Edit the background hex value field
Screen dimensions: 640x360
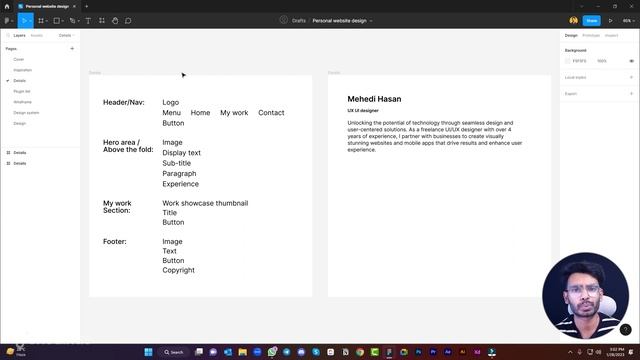tap(580, 61)
